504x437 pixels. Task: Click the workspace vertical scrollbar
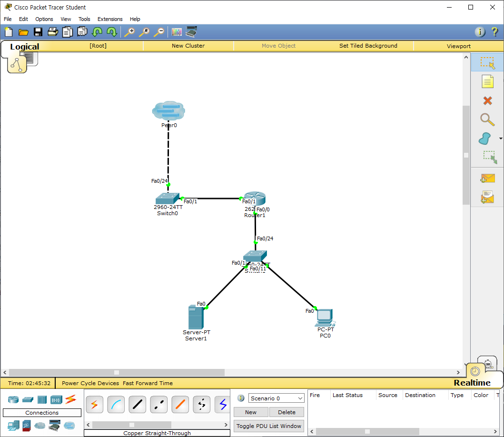[x=466, y=155]
